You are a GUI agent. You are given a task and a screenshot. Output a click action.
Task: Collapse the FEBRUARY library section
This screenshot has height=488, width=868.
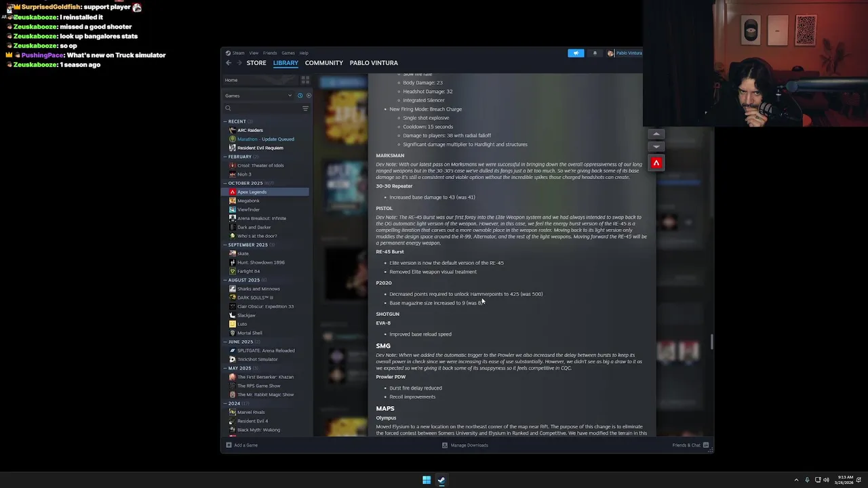225,157
